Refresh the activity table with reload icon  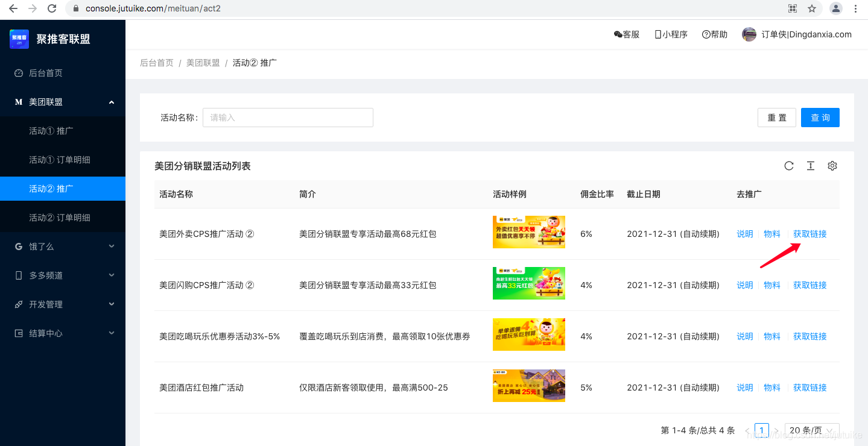click(x=789, y=166)
